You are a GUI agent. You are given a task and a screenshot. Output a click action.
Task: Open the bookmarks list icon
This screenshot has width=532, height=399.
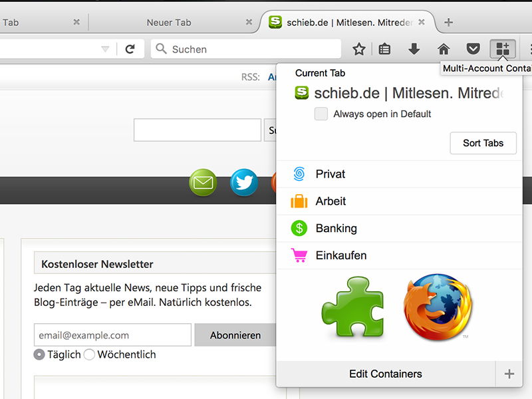(x=384, y=49)
